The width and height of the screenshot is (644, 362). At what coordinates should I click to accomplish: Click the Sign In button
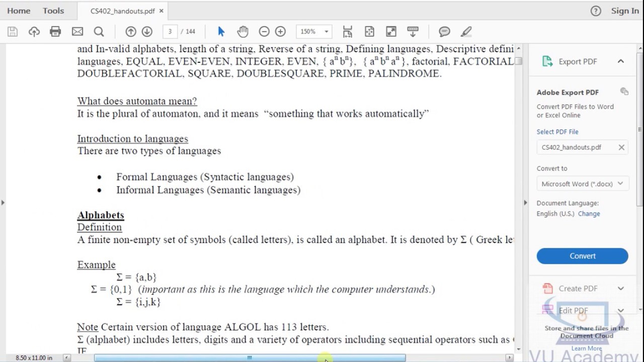coord(625,11)
